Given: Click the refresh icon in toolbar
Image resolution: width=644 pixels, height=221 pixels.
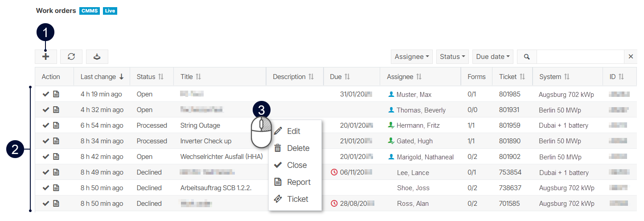Looking at the screenshot, I should point(71,57).
